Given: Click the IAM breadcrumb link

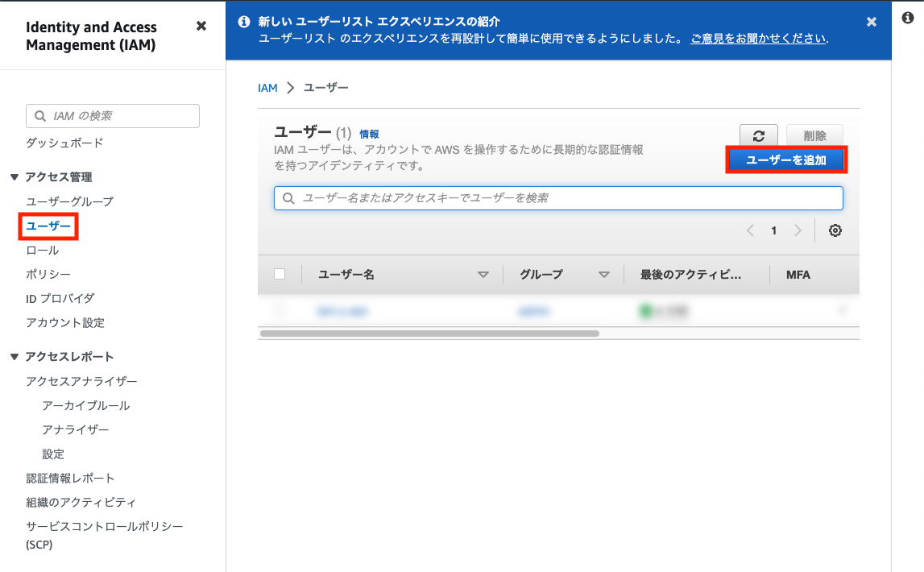Looking at the screenshot, I should [x=267, y=88].
